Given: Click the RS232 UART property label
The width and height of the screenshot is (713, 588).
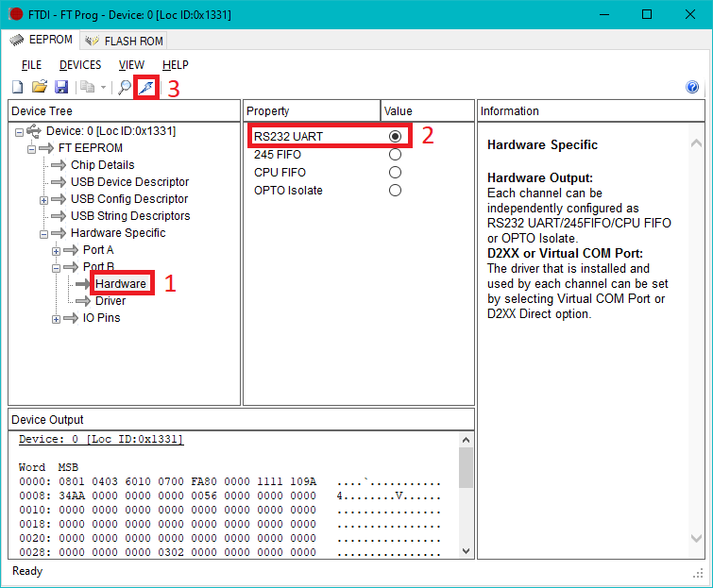Looking at the screenshot, I should tap(288, 136).
